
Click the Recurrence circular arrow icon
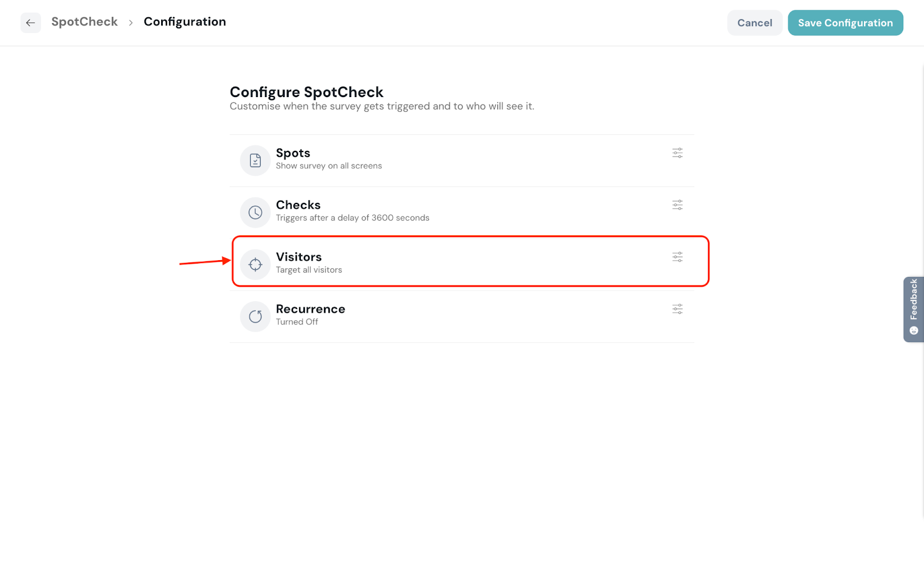coord(255,317)
